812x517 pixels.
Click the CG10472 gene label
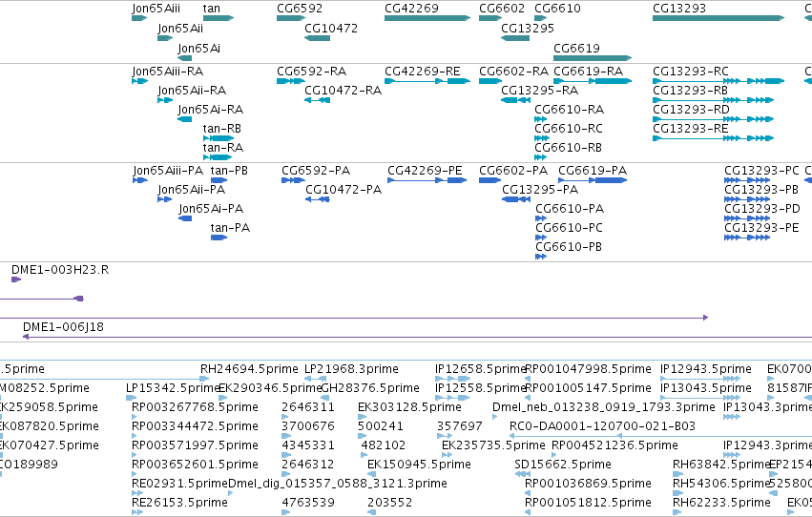(x=331, y=29)
